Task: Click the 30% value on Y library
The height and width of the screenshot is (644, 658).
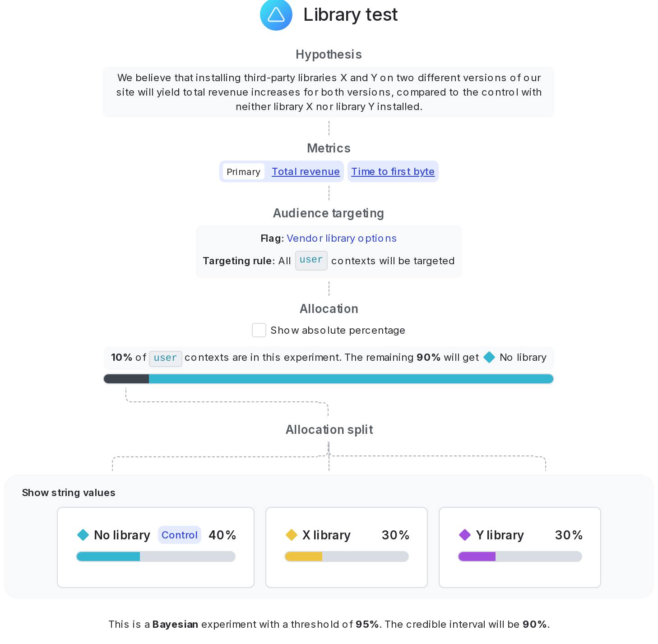Action: tap(569, 535)
